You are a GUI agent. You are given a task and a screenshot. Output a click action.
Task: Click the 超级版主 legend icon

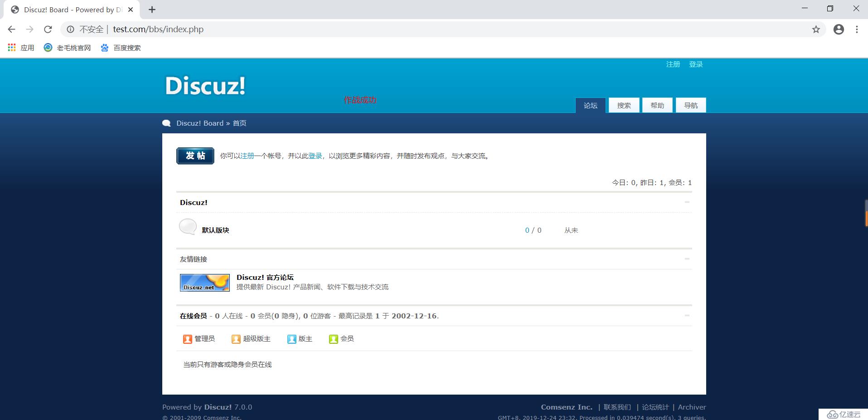click(236, 339)
